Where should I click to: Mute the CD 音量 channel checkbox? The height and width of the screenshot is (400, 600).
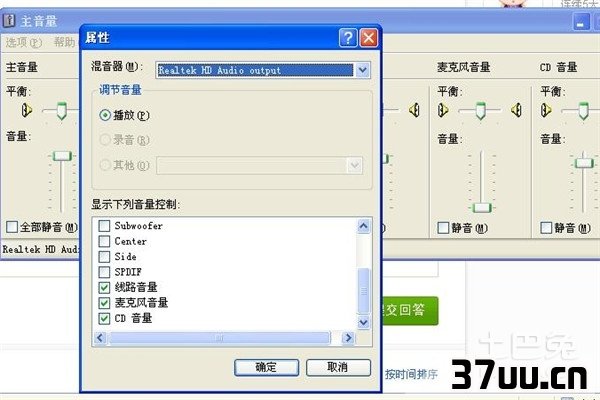click(546, 228)
